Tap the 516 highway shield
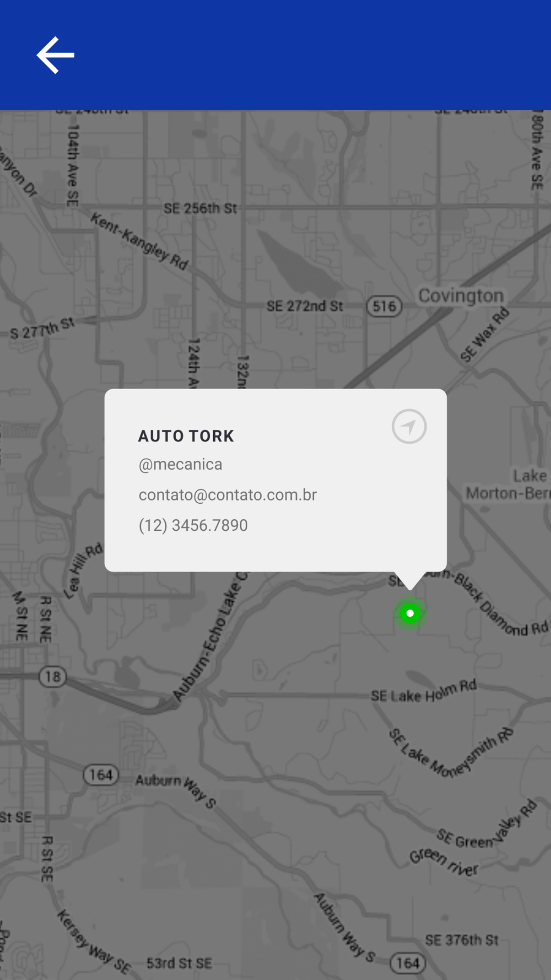This screenshot has width=551, height=980. coord(384,306)
